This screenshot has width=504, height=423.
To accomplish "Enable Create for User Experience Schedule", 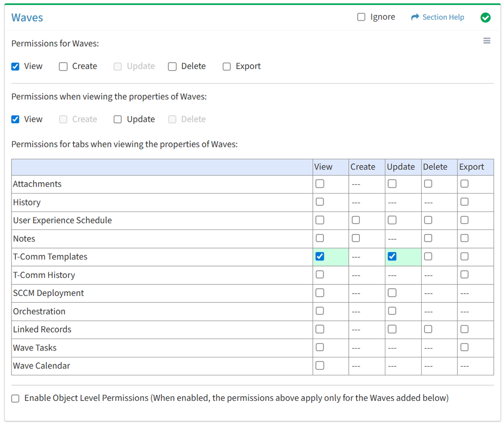I will tap(356, 220).
